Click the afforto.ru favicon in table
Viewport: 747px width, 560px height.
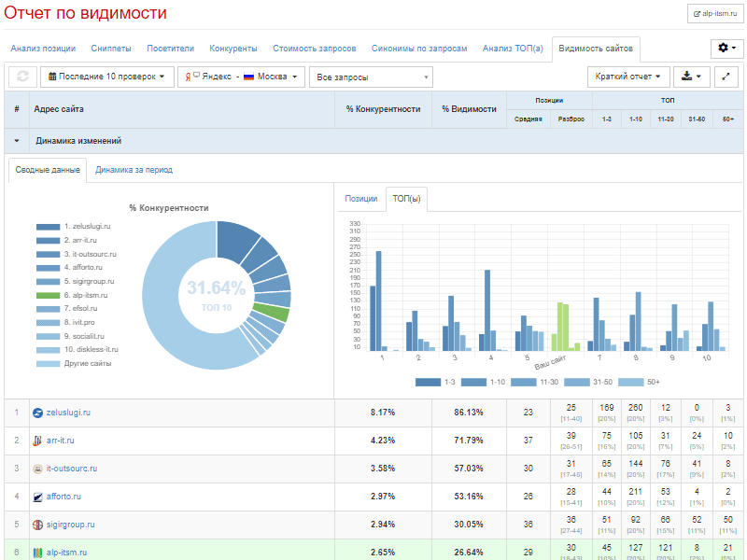(37, 497)
